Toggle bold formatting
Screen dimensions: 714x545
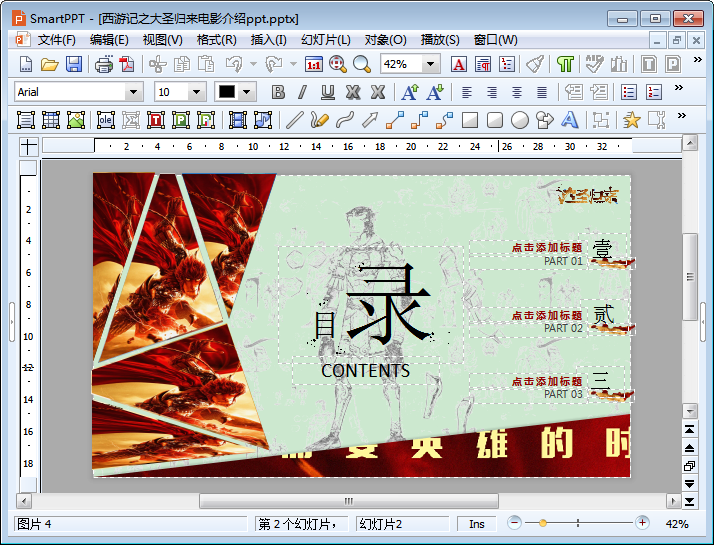278,92
